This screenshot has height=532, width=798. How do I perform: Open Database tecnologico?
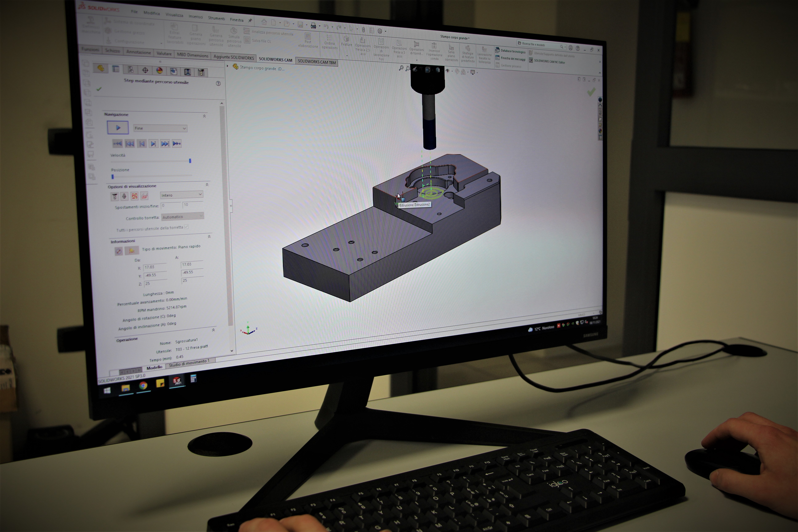point(510,51)
